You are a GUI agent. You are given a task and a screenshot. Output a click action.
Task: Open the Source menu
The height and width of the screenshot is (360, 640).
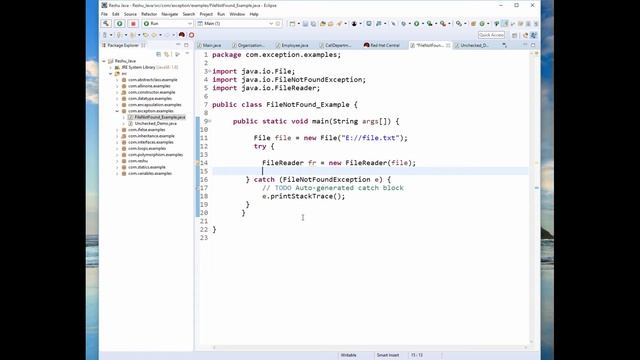(x=130, y=14)
